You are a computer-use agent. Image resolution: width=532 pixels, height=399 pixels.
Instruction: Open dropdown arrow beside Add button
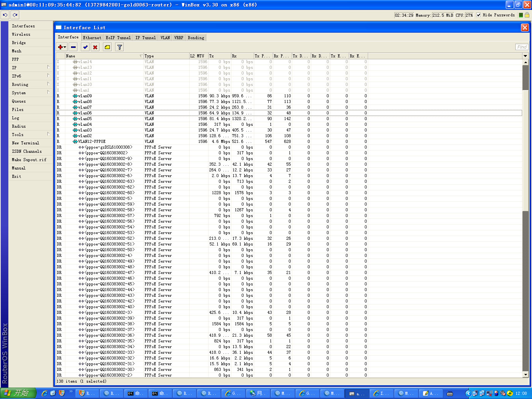click(65, 47)
